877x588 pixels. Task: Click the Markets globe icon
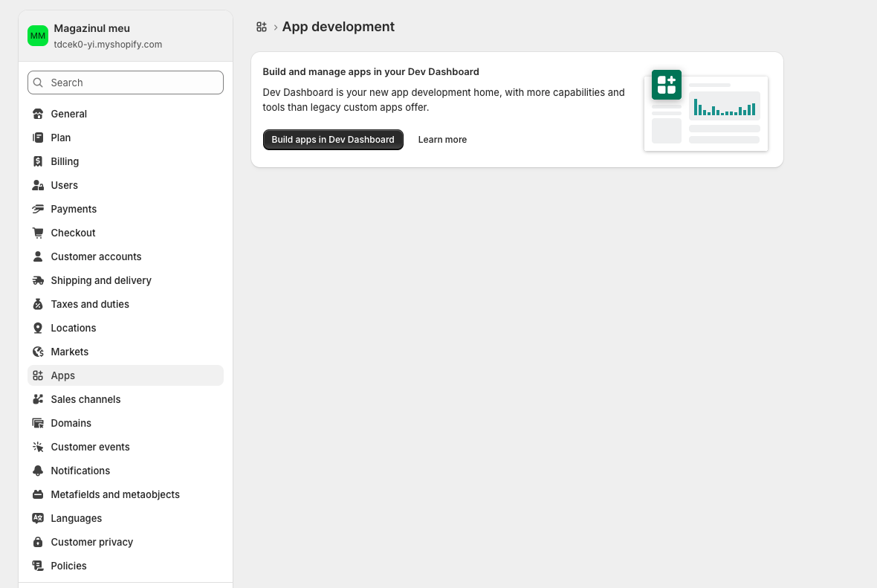pyautogui.click(x=38, y=352)
